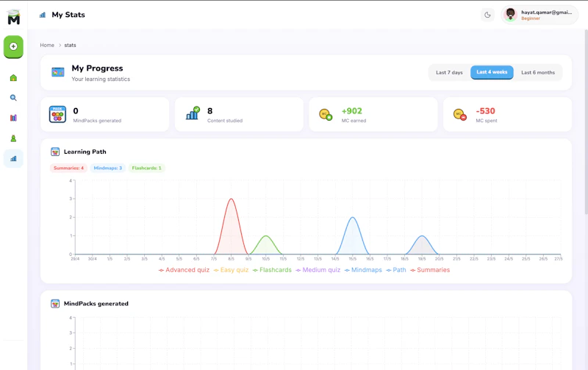Screen dimensions: 588x370
Task: Toggle Summaries legend series in chart legend
Action: click(430, 270)
